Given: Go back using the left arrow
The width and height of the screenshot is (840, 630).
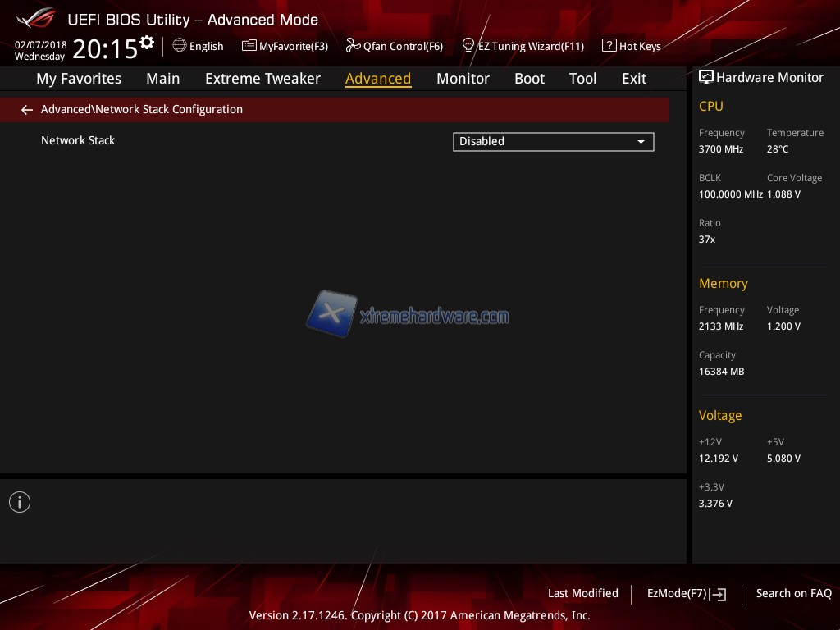Looking at the screenshot, I should click(27, 110).
